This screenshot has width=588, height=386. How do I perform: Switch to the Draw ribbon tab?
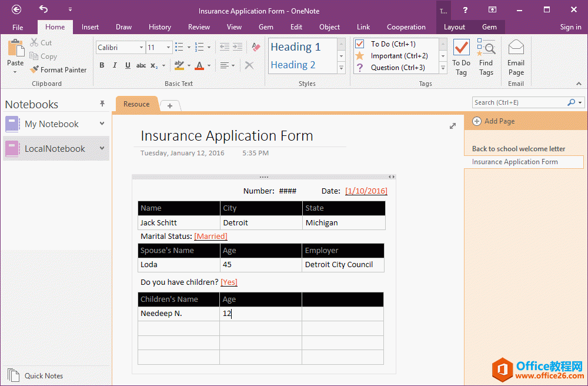123,27
